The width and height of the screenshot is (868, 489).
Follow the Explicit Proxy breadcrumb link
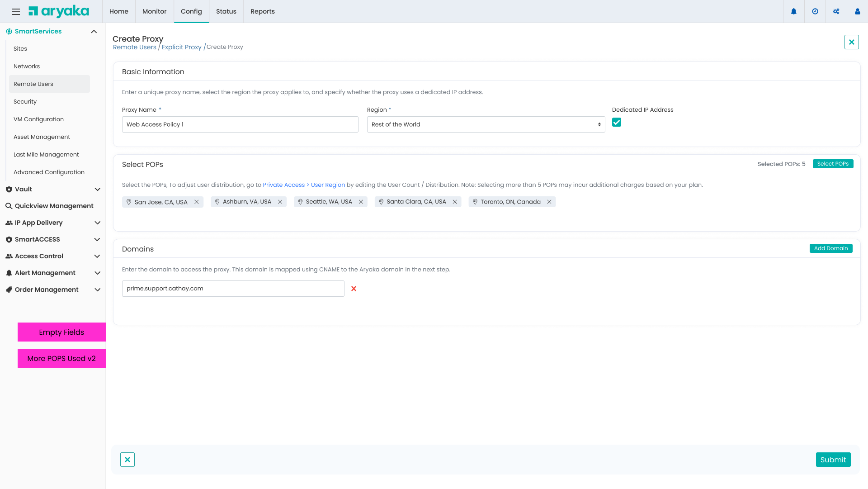click(x=181, y=47)
